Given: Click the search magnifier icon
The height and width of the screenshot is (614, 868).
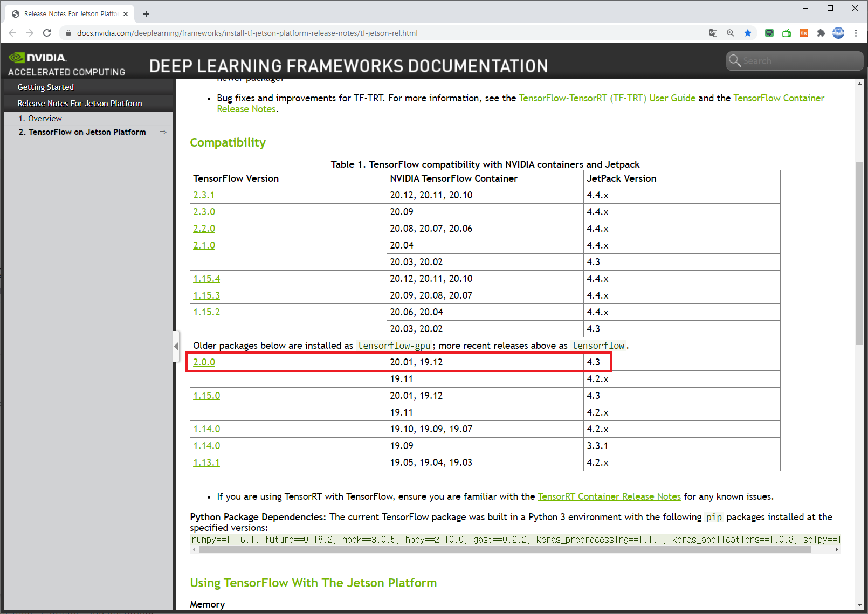Looking at the screenshot, I should coord(735,60).
